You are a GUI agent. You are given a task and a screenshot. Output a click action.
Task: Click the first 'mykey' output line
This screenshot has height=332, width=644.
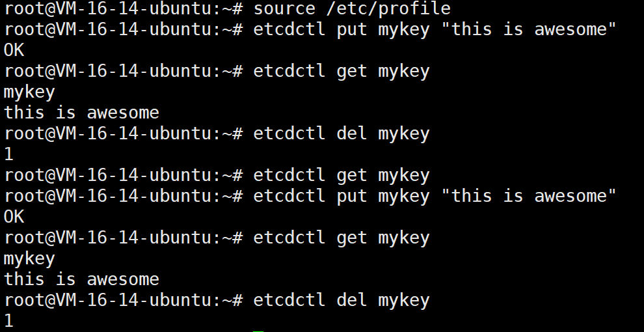click(x=29, y=92)
